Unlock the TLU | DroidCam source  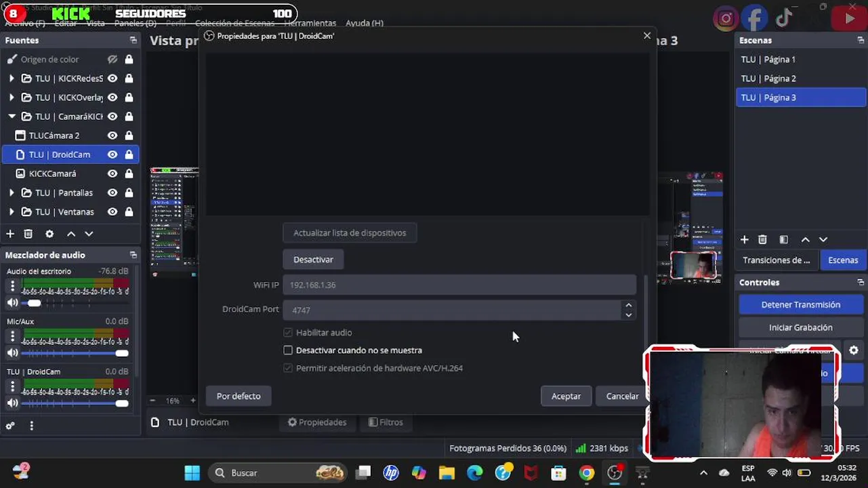[x=129, y=155]
